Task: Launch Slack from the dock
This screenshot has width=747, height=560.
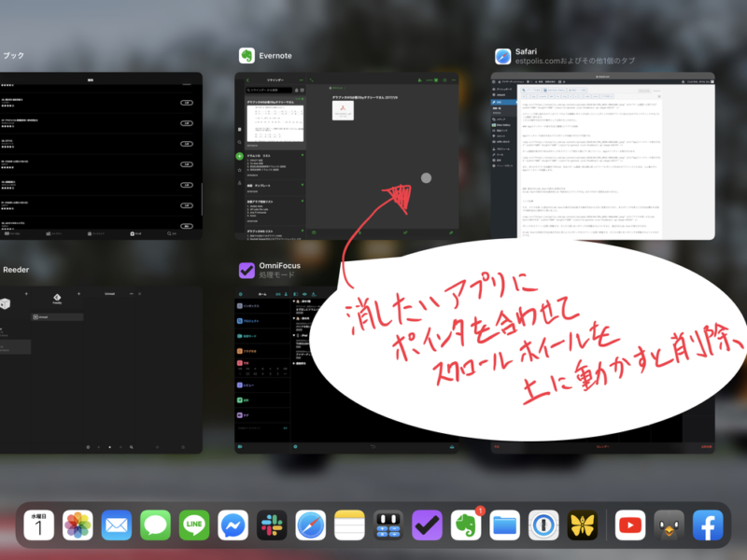Action: 272,525
